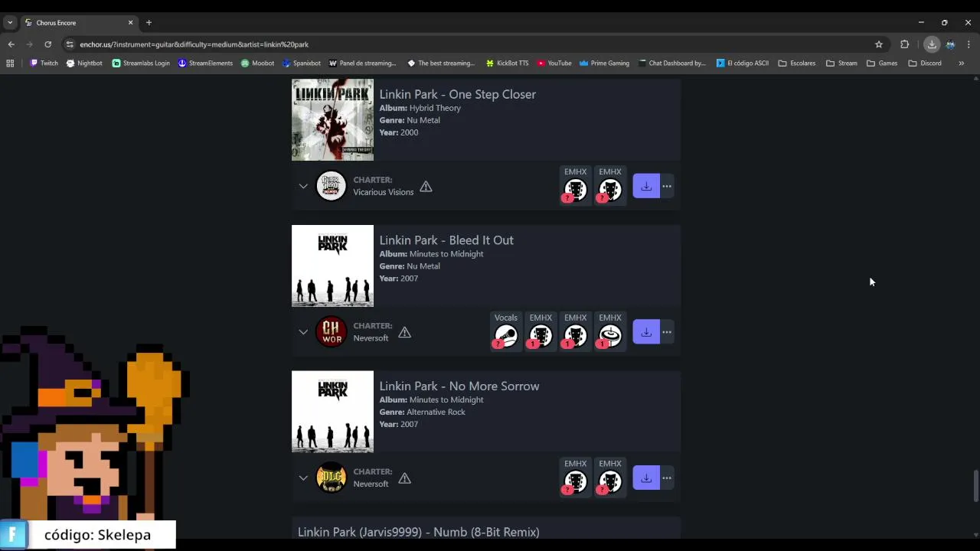
Task: Go back to previous page
Action: (x=11, y=44)
